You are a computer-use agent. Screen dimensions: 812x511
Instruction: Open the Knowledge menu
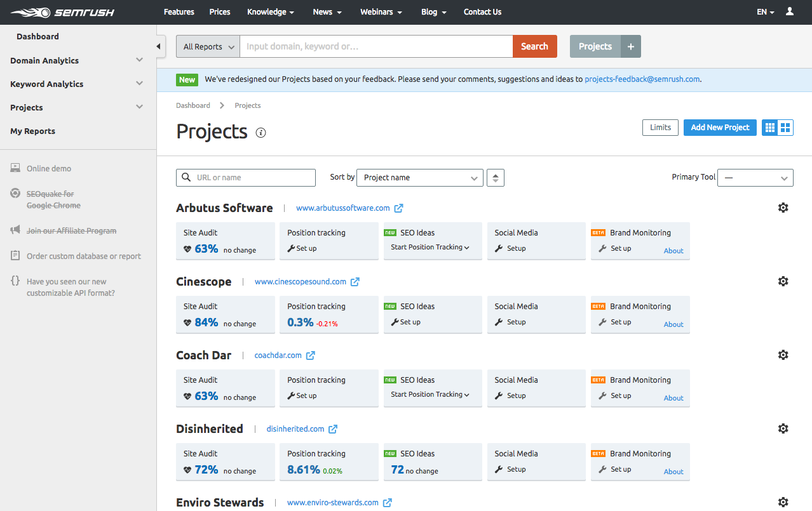tap(271, 12)
